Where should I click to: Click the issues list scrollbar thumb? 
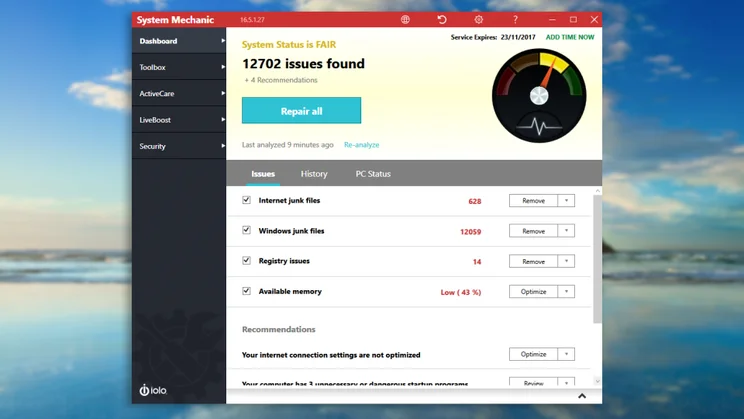pyautogui.click(x=597, y=259)
